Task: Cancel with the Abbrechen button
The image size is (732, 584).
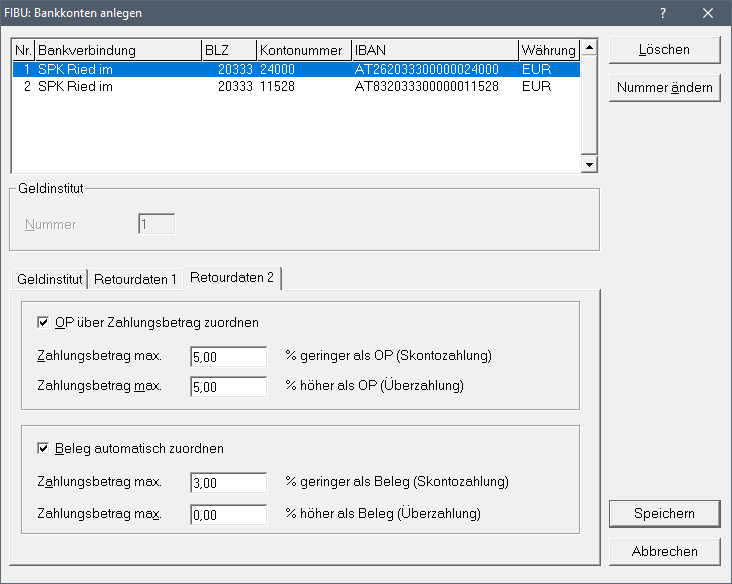Action: pos(664,551)
